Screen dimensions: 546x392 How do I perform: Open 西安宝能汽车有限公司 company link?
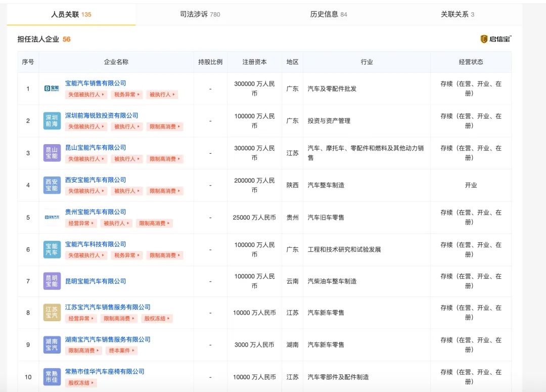96,180
